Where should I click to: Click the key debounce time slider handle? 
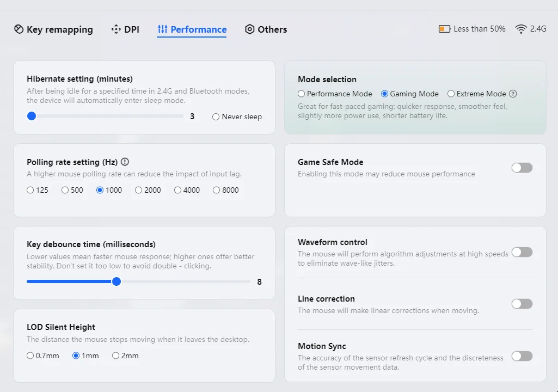(x=116, y=281)
